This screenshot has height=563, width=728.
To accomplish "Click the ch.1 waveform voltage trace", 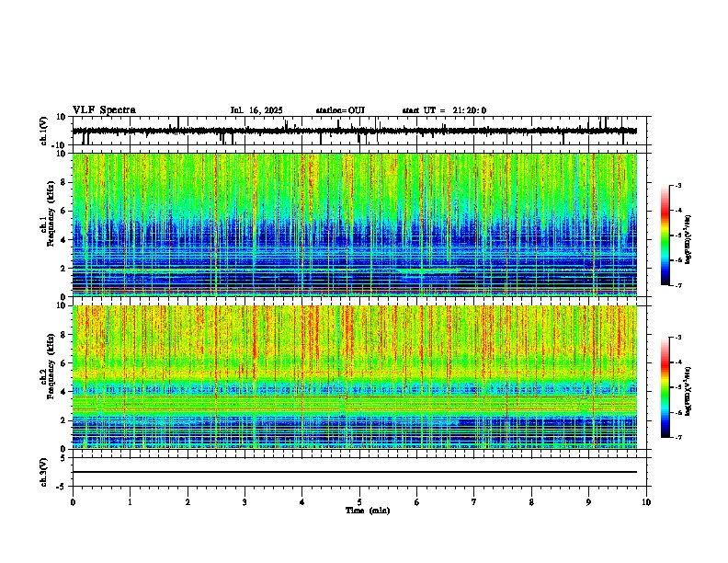I will pos(354,131).
